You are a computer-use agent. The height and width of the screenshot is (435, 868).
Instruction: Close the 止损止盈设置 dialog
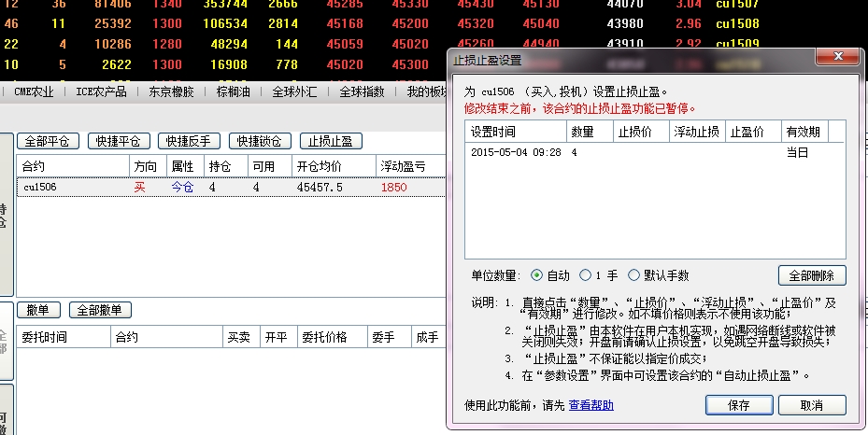click(x=835, y=59)
